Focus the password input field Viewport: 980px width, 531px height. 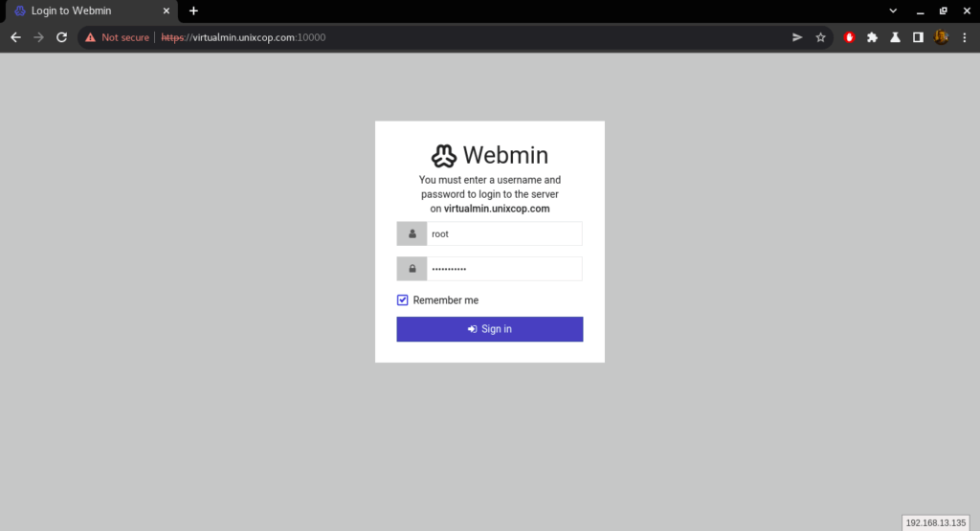pos(504,269)
